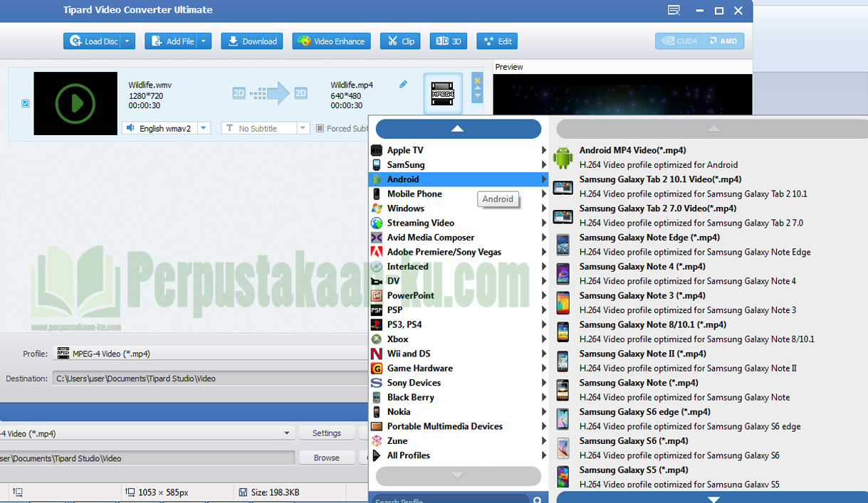Click the MPEG4 format profile icon

coord(443,93)
